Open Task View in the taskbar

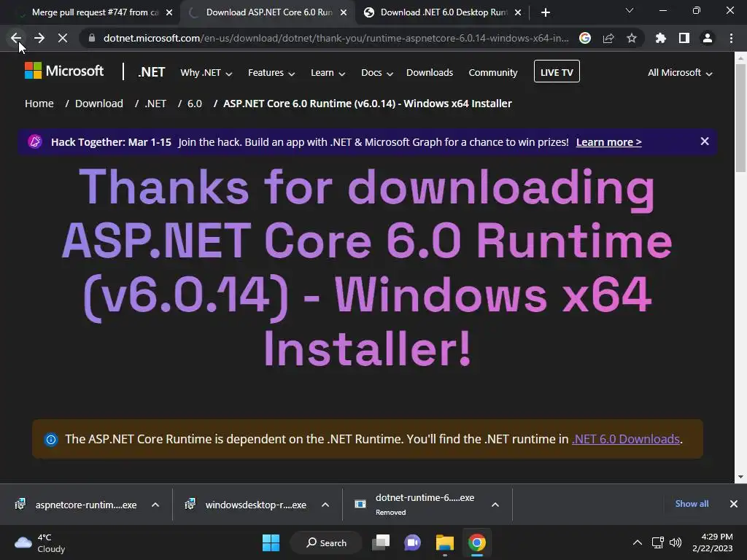coord(381,542)
